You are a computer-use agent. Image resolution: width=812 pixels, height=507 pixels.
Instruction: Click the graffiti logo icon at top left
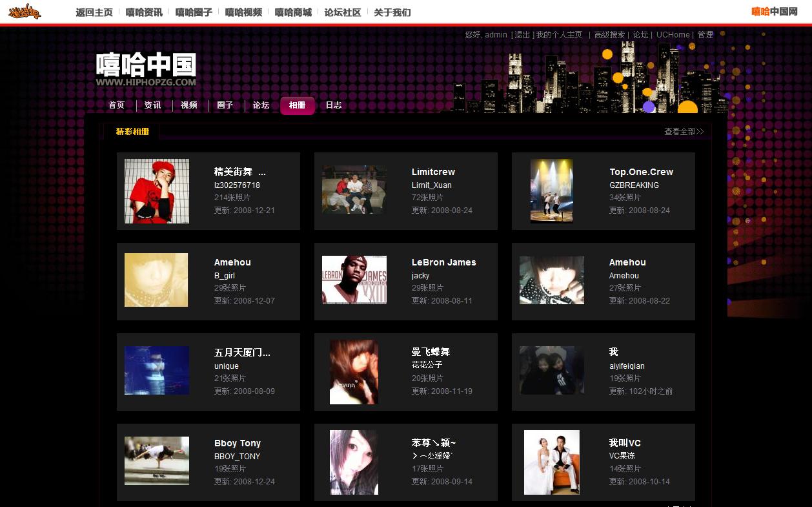(x=25, y=11)
